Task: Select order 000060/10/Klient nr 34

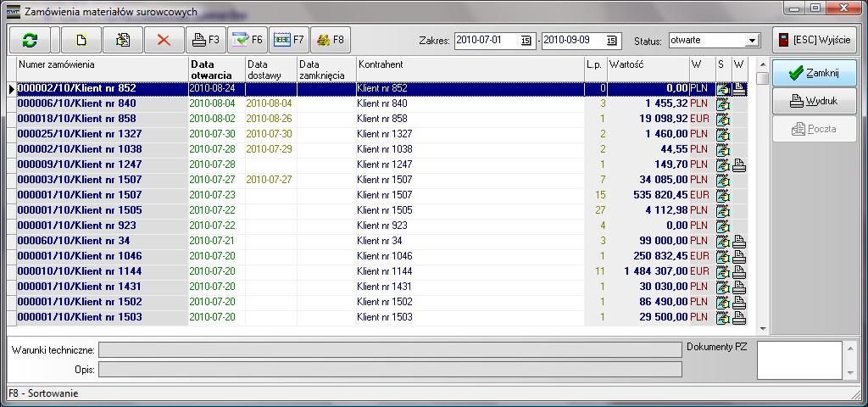Action: (x=103, y=241)
